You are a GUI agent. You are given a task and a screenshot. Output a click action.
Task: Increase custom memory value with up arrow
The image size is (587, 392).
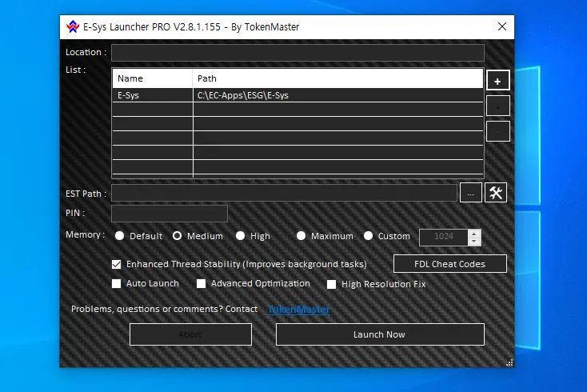(x=474, y=233)
